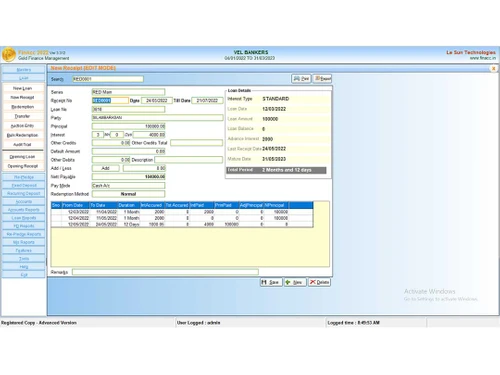Image resolution: width=500 pixels, height=375 pixels.
Task: Click the Pay Mode field
Action: (128, 185)
